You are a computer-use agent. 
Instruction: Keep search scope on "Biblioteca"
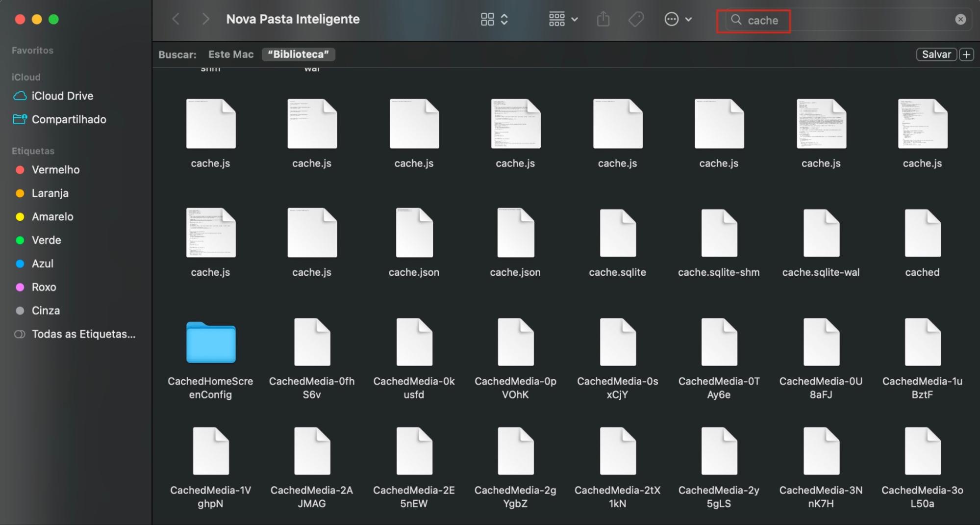299,54
